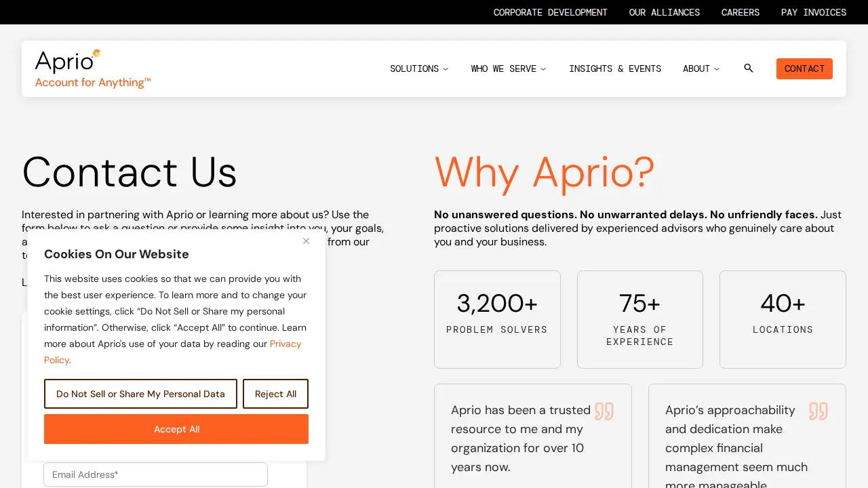This screenshot has height=488, width=868.
Task: Open Pay Invoices link
Action: [814, 12]
